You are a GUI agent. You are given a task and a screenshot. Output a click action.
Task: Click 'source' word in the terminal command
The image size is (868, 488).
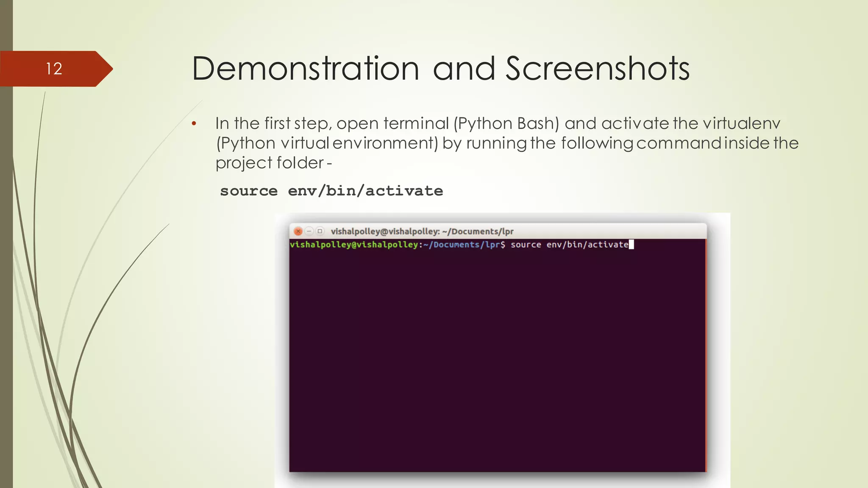(x=526, y=244)
